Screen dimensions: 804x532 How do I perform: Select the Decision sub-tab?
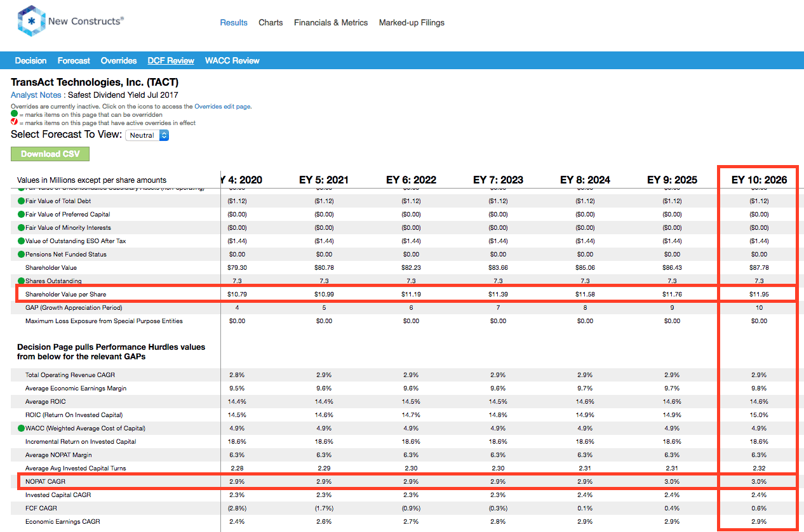30,61
